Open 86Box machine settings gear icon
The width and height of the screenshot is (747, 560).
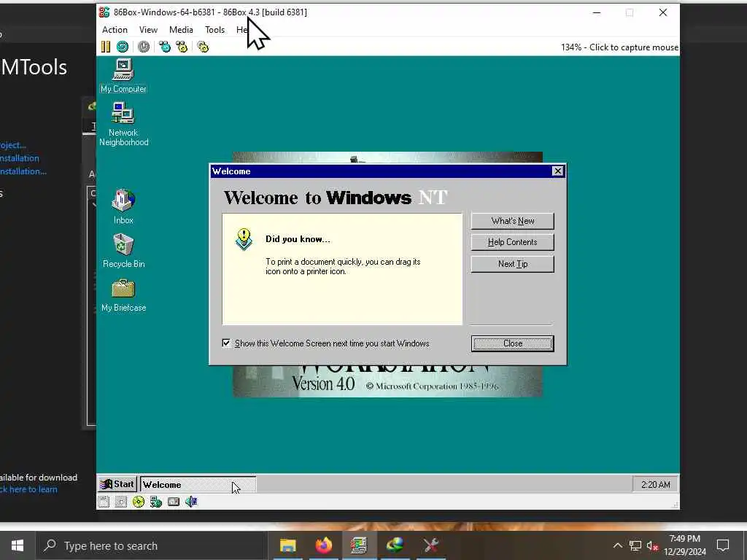coord(203,47)
